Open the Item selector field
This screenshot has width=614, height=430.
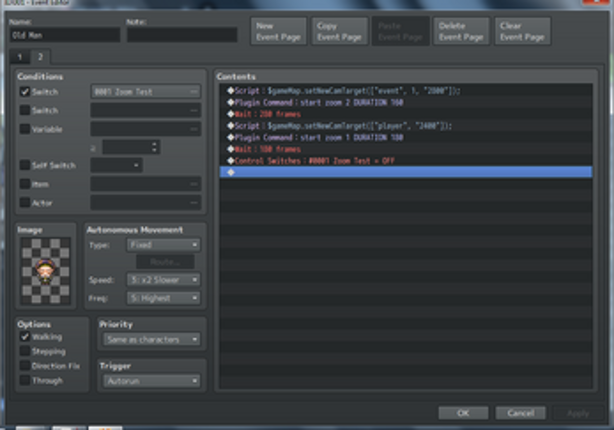146,184
